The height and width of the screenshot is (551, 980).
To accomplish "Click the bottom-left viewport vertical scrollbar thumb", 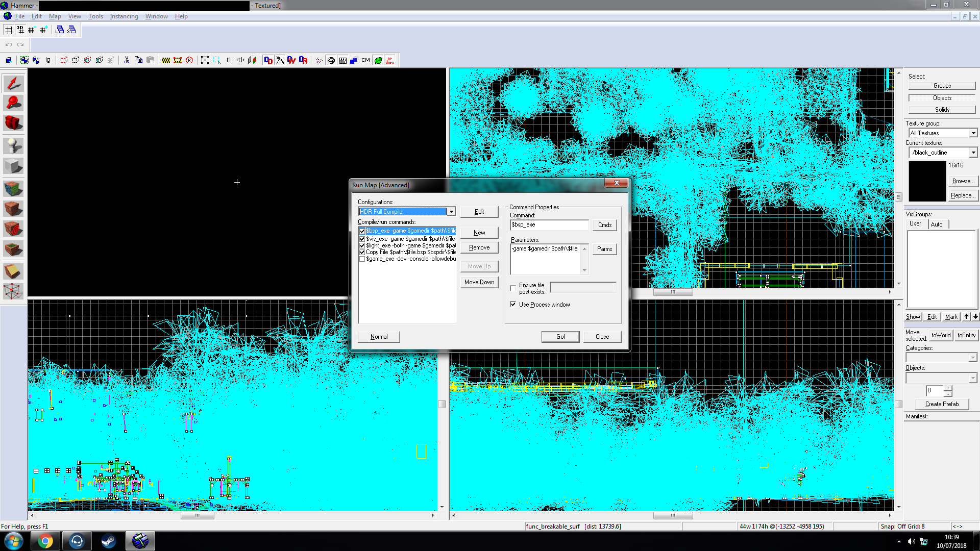I will point(442,404).
